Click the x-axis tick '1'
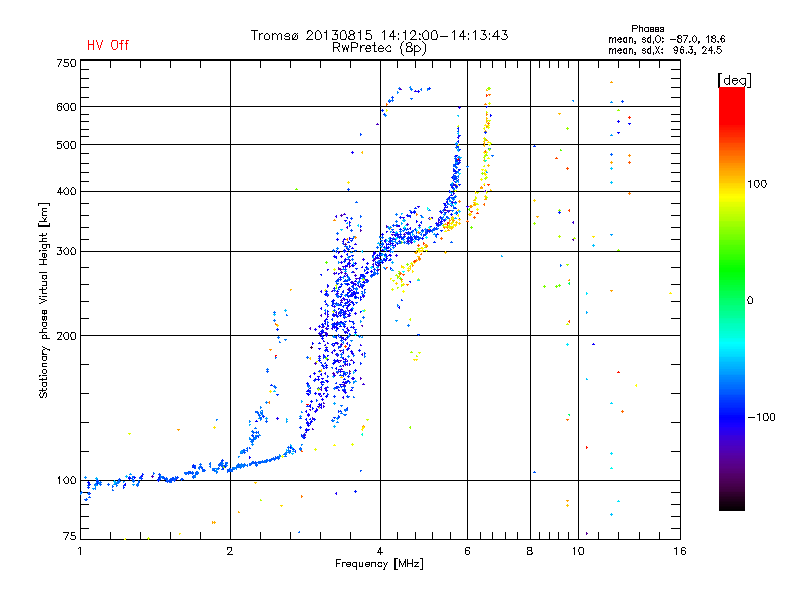The width and height of the screenshot is (800, 600). pyautogui.click(x=80, y=551)
